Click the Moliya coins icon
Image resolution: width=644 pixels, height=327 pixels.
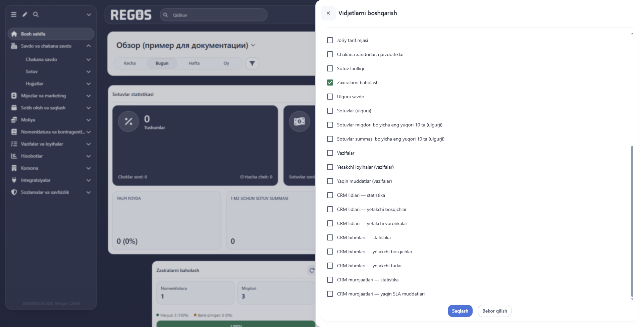[14, 120]
